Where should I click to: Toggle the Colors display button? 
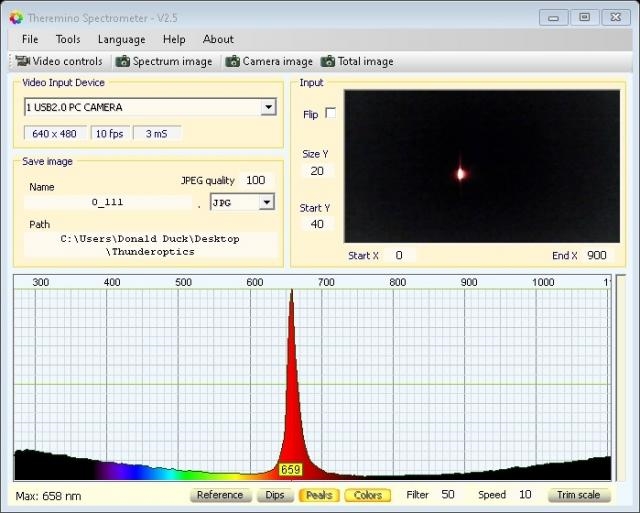(368, 495)
